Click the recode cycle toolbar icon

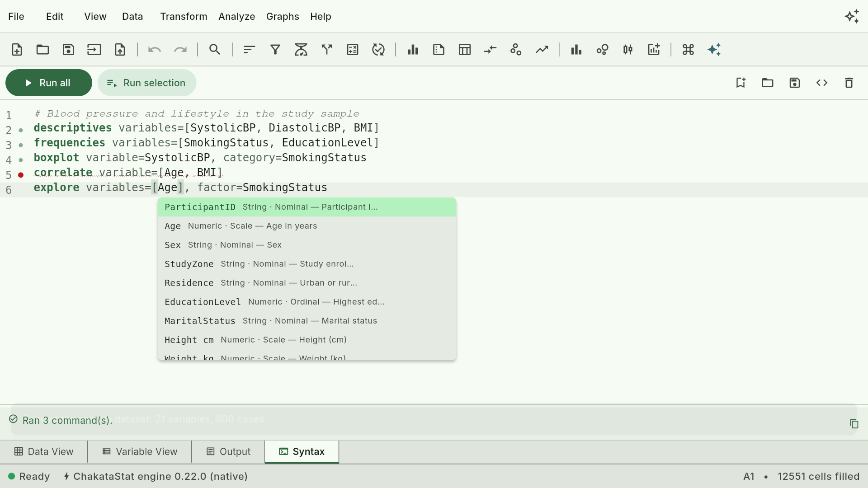(378, 50)
